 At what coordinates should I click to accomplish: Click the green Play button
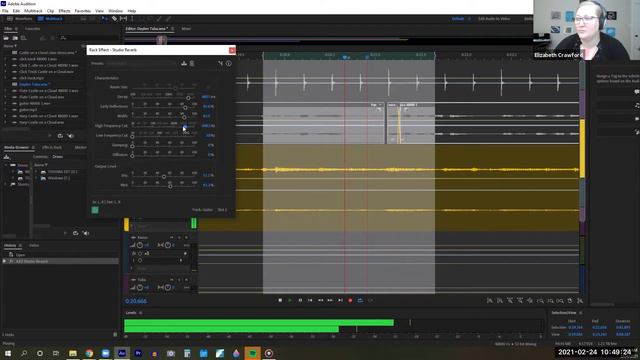pos(290,300)
